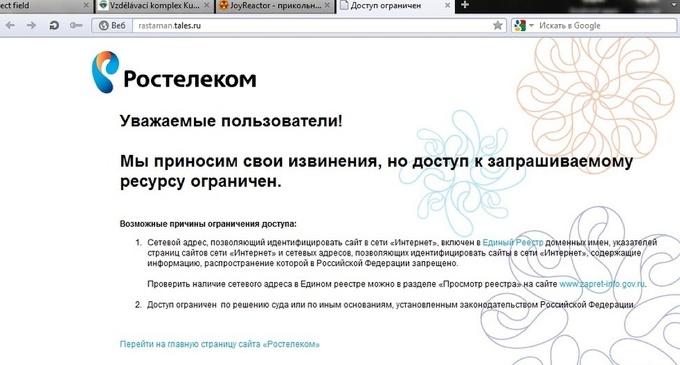
Task: Open the Единый Реестр link
Action: point(513,242)
